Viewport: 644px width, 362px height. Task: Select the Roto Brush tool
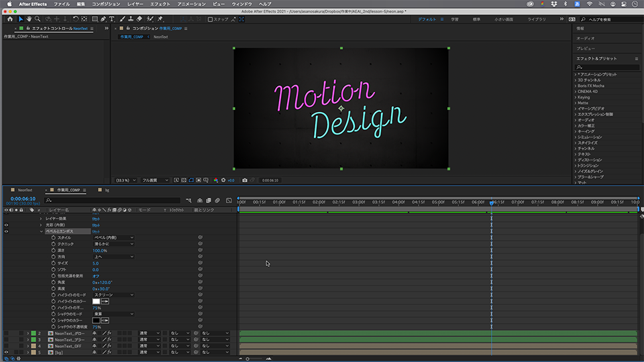[150, 19]
